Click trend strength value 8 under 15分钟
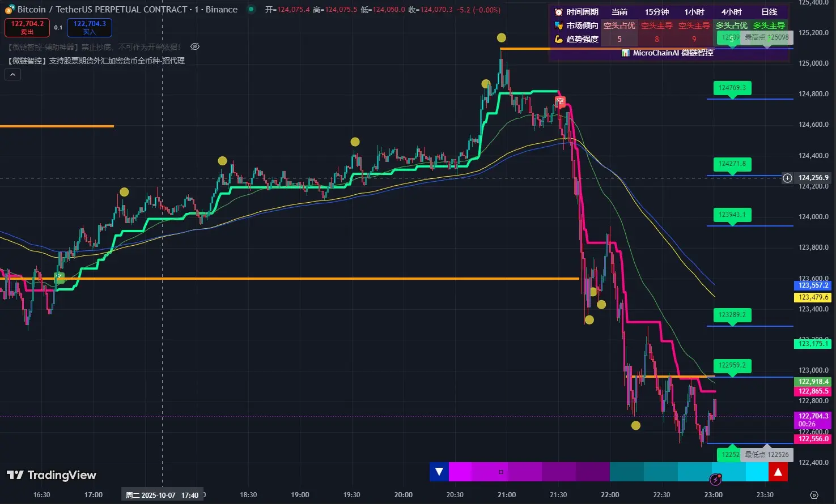Screen dimensions: 836x504 pyautogui.click(x=657, y=39)
